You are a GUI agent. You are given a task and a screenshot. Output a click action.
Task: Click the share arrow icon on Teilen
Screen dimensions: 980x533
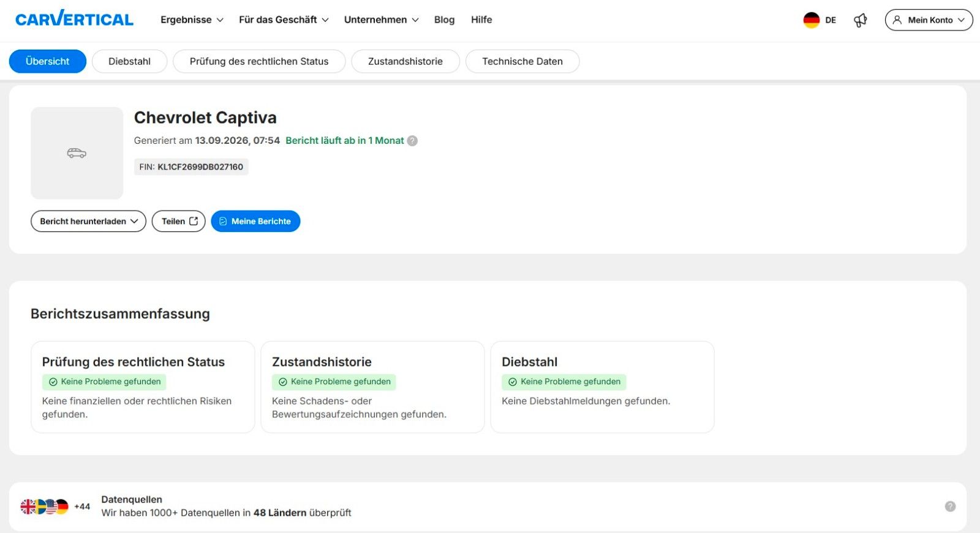point(194,221)
